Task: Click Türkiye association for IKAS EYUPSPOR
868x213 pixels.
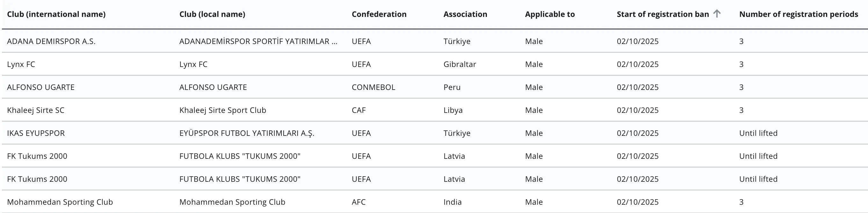Action: (x=457, y=133)
